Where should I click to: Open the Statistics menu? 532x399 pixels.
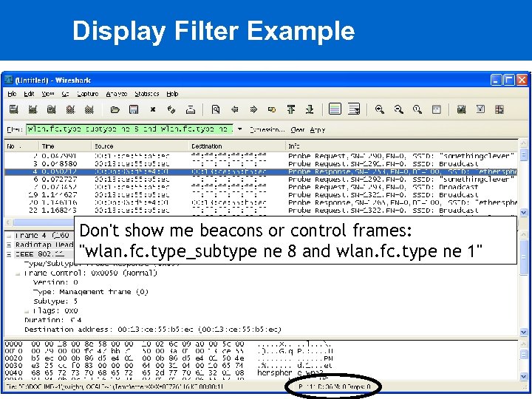tap(146, 94)
